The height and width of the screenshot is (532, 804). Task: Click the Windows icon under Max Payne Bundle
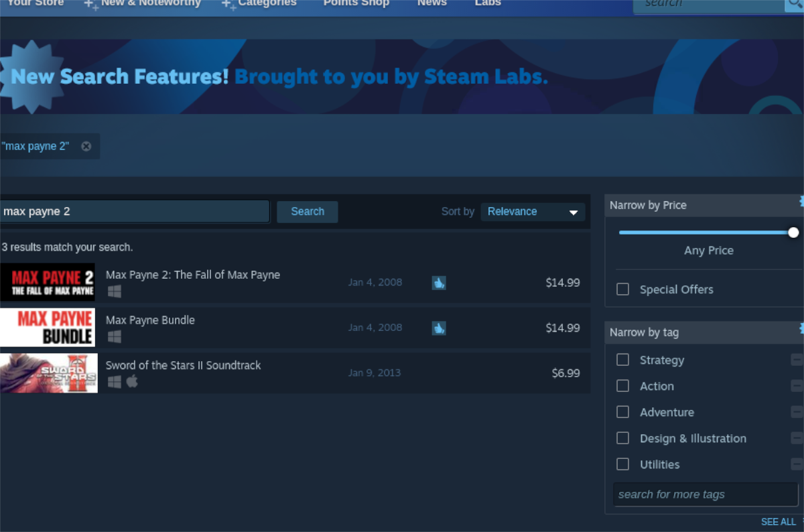tap(115, 336)
